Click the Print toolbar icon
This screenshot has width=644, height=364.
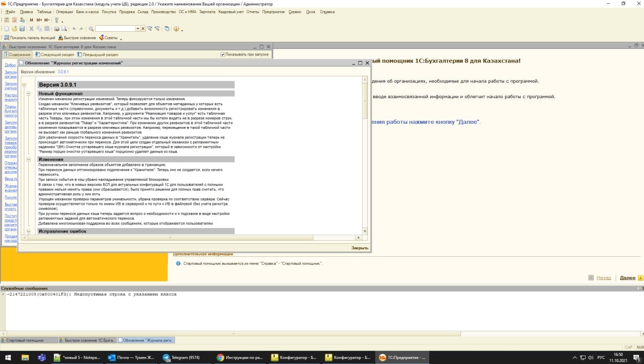(x=56, y=29)
